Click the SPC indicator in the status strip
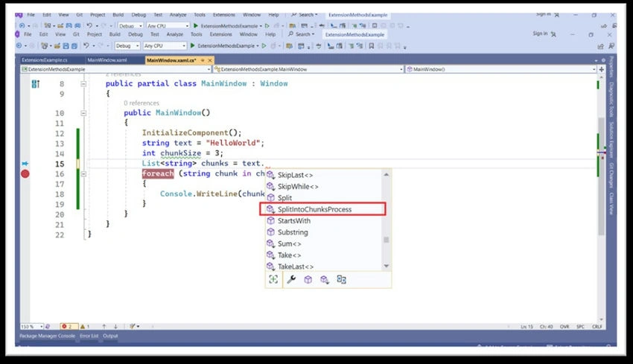The height and width of the screenshot is (364, 633). point(581,327)
